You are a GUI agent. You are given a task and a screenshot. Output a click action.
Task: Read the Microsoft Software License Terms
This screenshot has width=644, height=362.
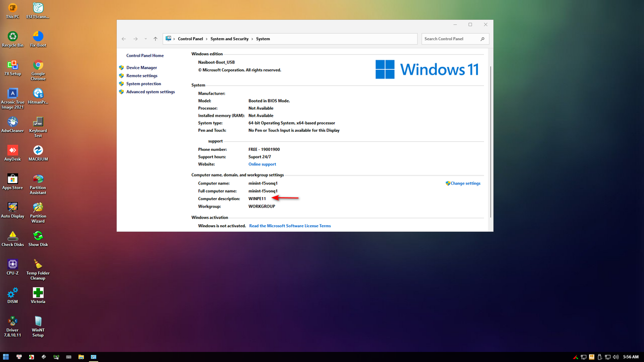coord(290,226)
